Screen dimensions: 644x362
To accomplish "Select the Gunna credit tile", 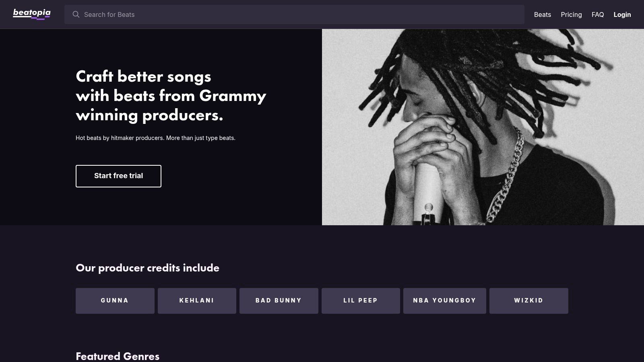I will (115, 301).
